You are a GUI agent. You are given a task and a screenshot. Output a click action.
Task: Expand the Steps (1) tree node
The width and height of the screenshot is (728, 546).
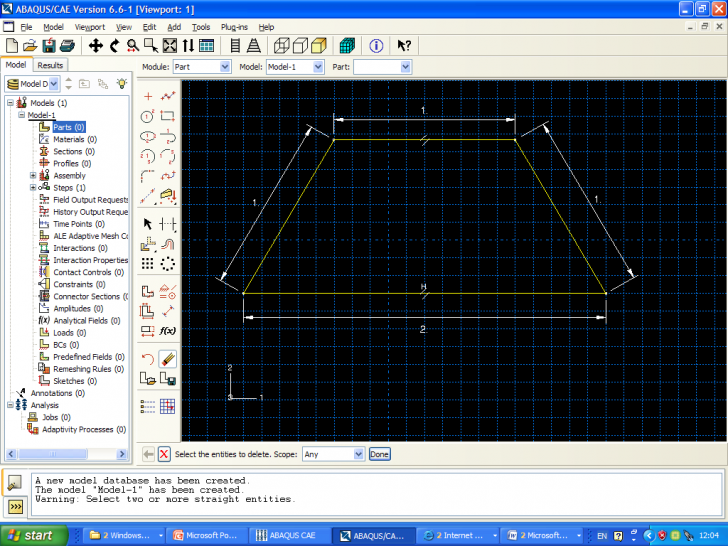[33, 188]
